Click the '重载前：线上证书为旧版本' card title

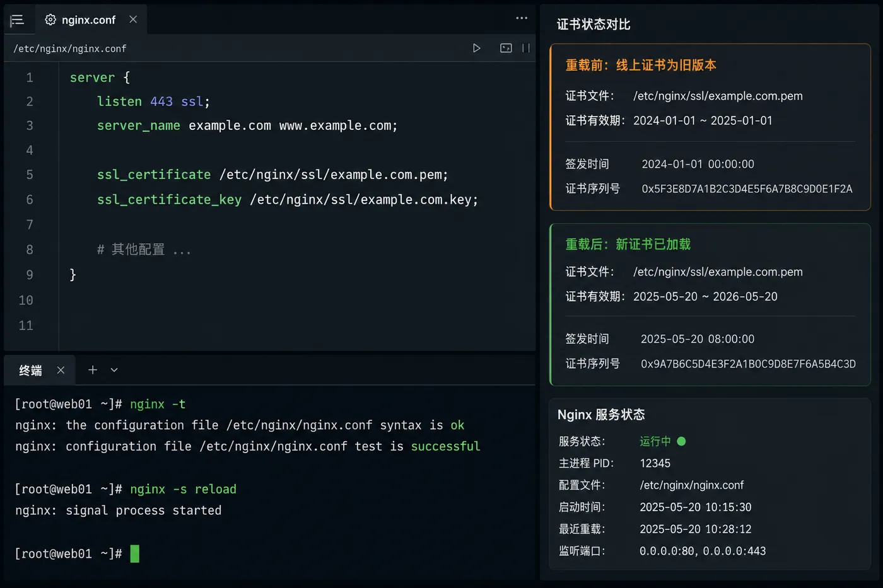click(x=641, y=65)
